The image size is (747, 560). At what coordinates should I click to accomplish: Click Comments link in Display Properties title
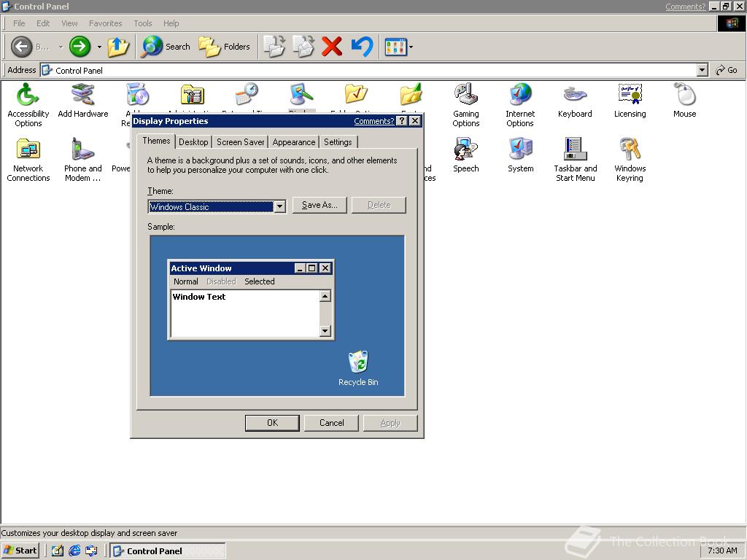(374, 121)
